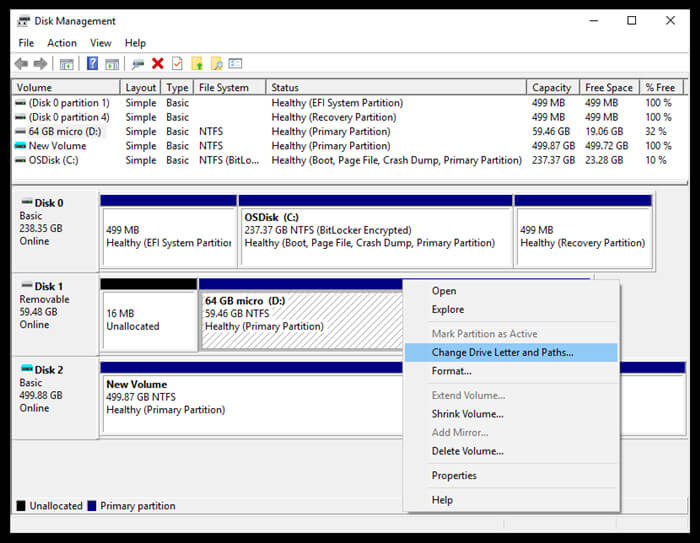Click the Properties checkmark page icon
700x543 pixels.
(177, 63)
